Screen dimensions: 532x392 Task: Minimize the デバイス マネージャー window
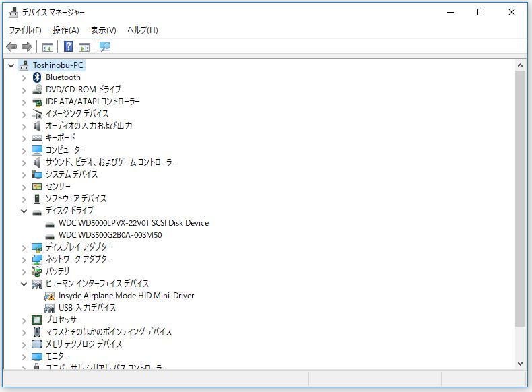451,12
